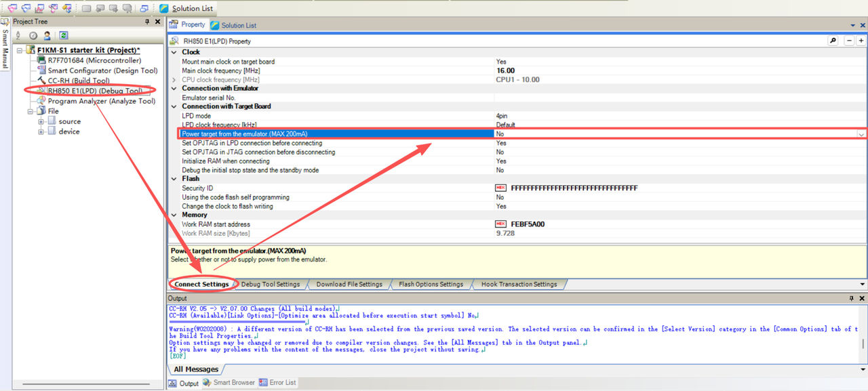This screenshot has height=391, width=868.
Task: Pin the Output panel
Action: (852, 298)
